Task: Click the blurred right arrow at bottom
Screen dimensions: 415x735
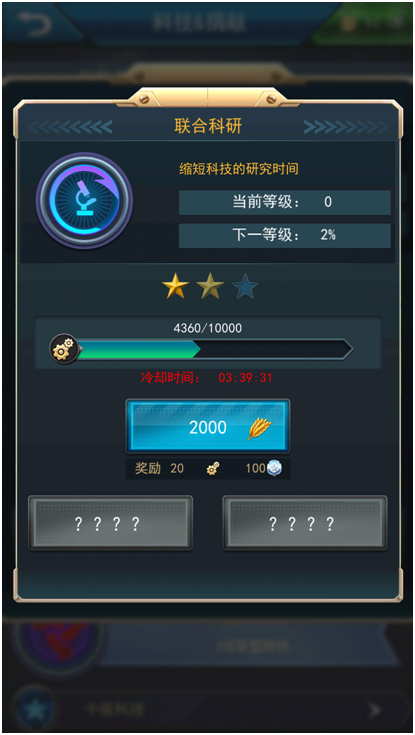Action: pos(374,710)
